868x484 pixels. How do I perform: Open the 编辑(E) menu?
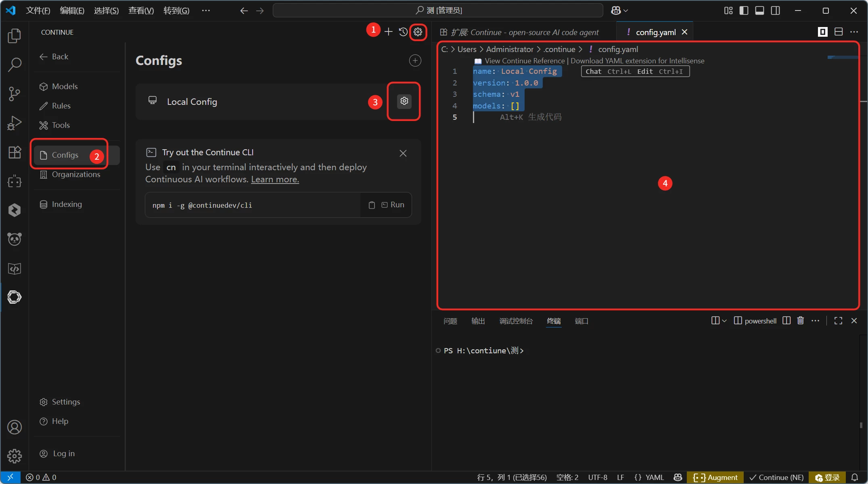72,10
